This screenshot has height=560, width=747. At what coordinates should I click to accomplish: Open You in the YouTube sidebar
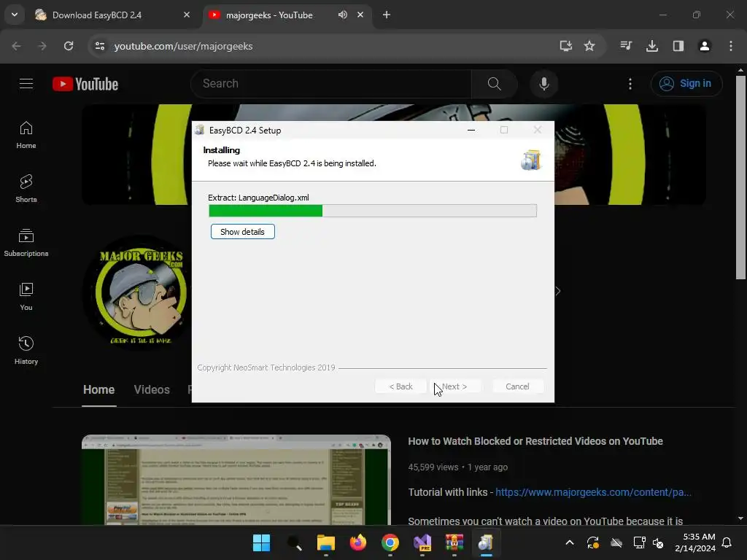[26, 296]
